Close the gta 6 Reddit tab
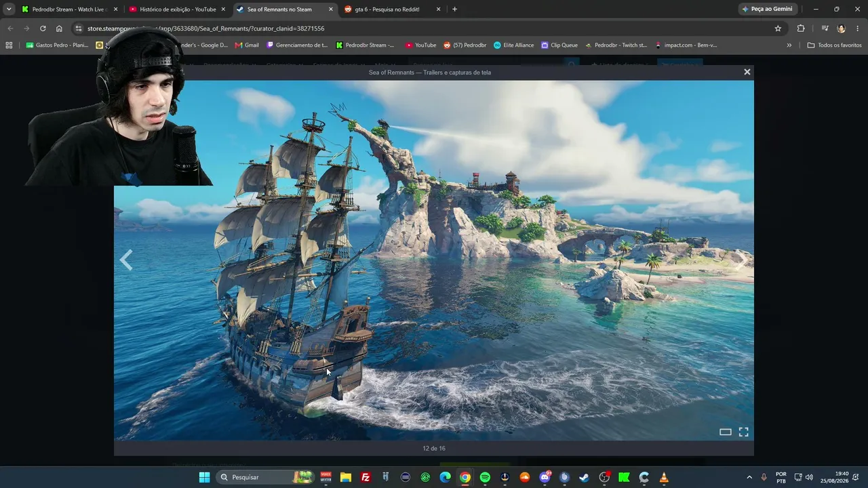 click(438, 9)
